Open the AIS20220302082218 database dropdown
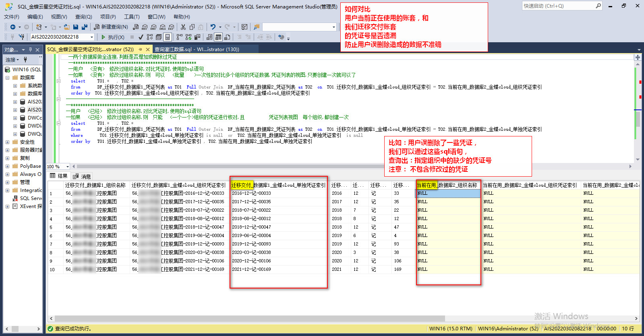Screen dimensions: 644x336 [x=92, y=37]
